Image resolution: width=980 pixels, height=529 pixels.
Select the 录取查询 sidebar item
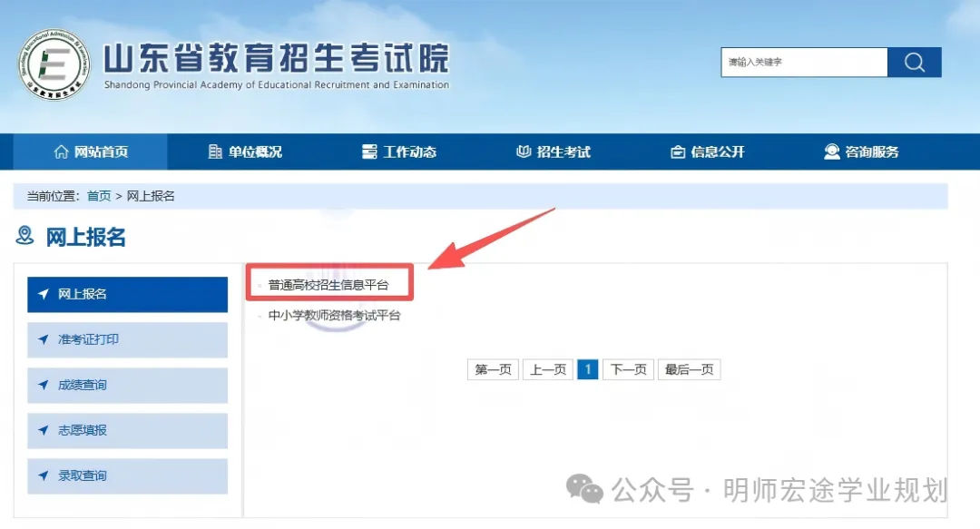128,475
